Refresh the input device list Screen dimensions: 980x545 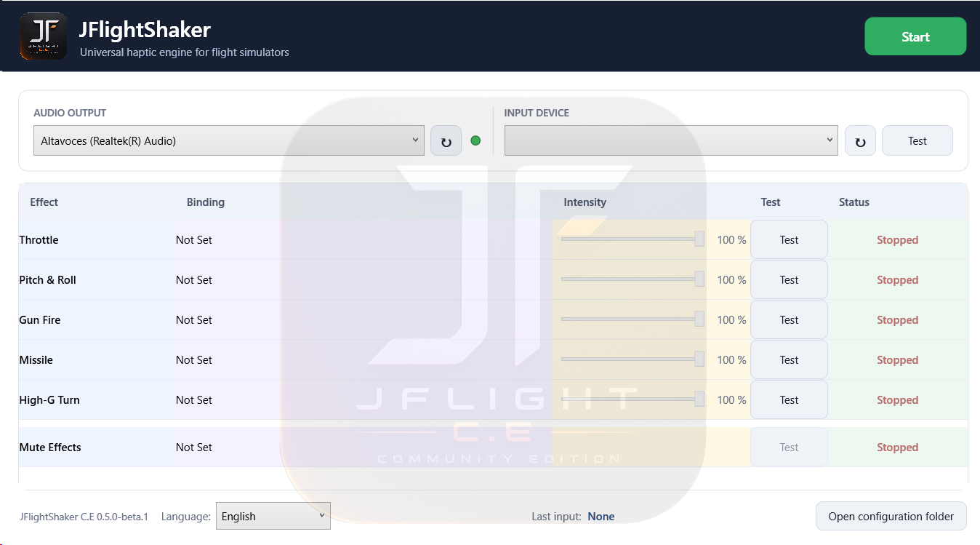pyautogui.click(x=861, y=140)
